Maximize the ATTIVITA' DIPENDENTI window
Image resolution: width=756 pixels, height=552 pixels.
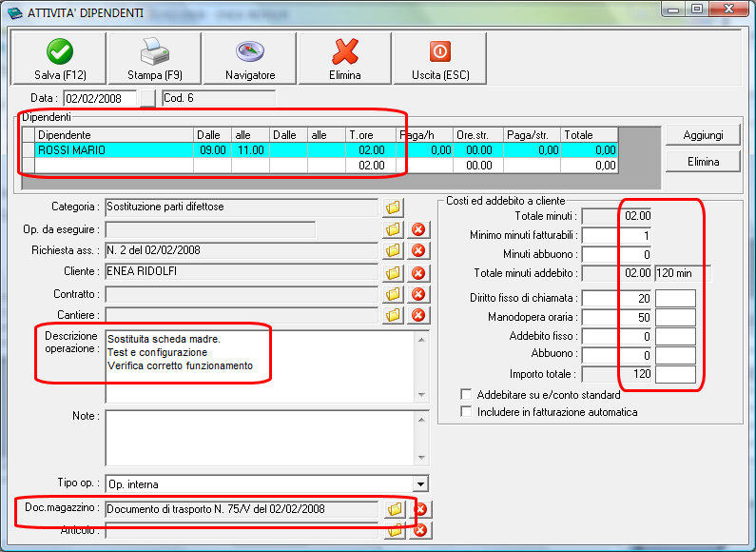(697, 9)
